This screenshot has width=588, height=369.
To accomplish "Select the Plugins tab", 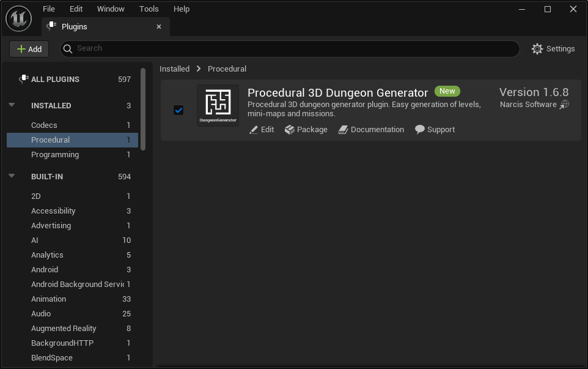I will [106, 27].
